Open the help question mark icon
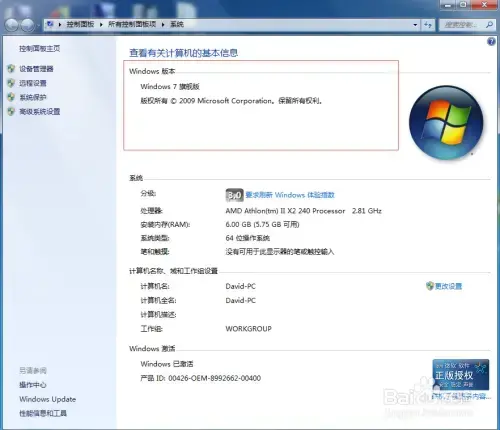This screenshot has width=500, height=430. (x=491, y=41)
